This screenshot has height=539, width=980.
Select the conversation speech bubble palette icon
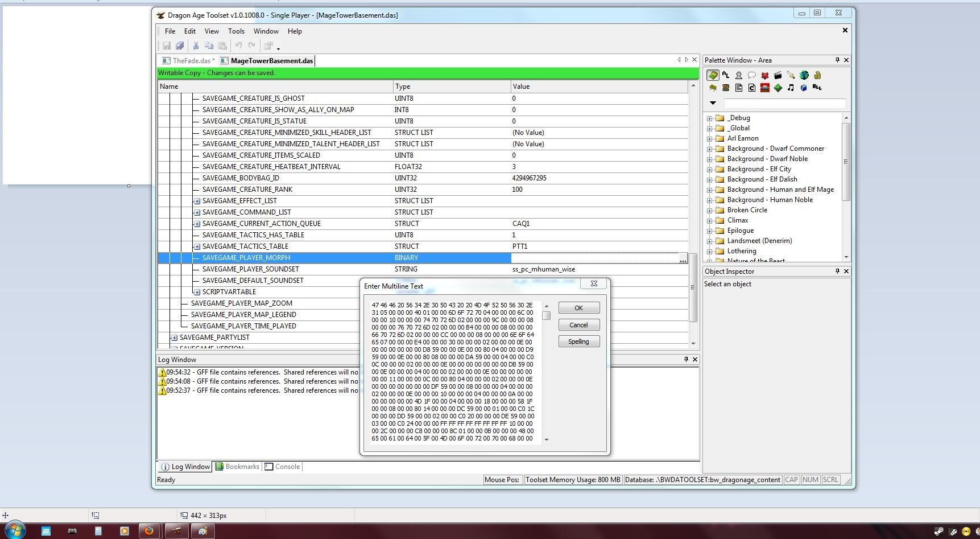click(x=751, y=75)
